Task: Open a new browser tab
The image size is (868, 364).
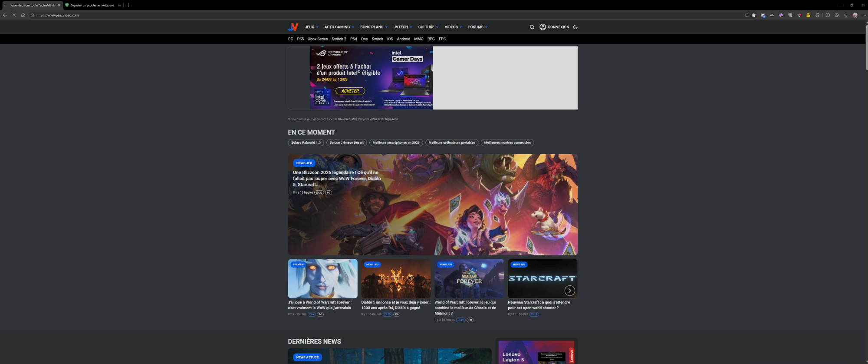Action: pos(128,5)
